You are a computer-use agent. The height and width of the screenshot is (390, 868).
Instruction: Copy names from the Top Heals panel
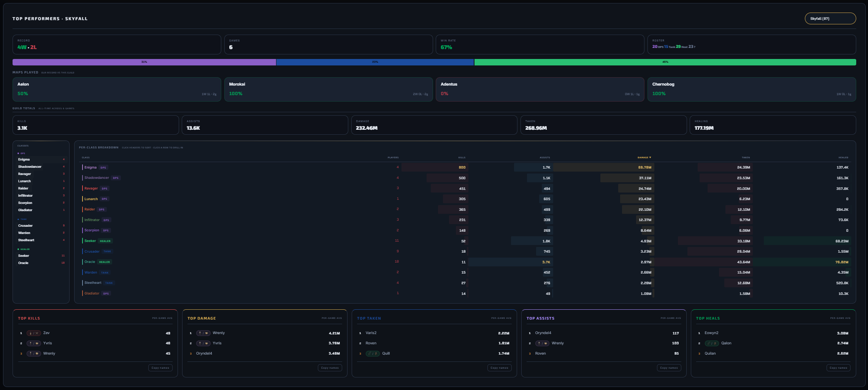tap(838, 368)
